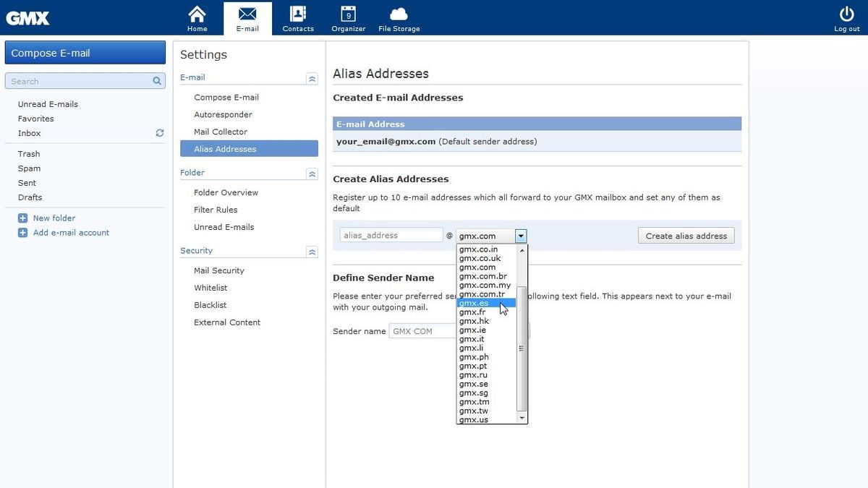
Task: Click the alias_address input field
Action: (x=391, y=234)
